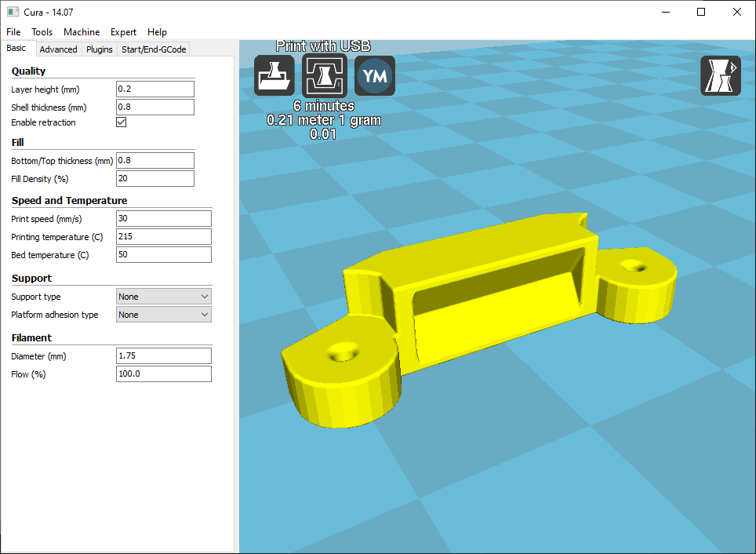The width and height of the screenshot is (756, 554).
Task: Click the Flow percentage input field
Action: (163, 374)
